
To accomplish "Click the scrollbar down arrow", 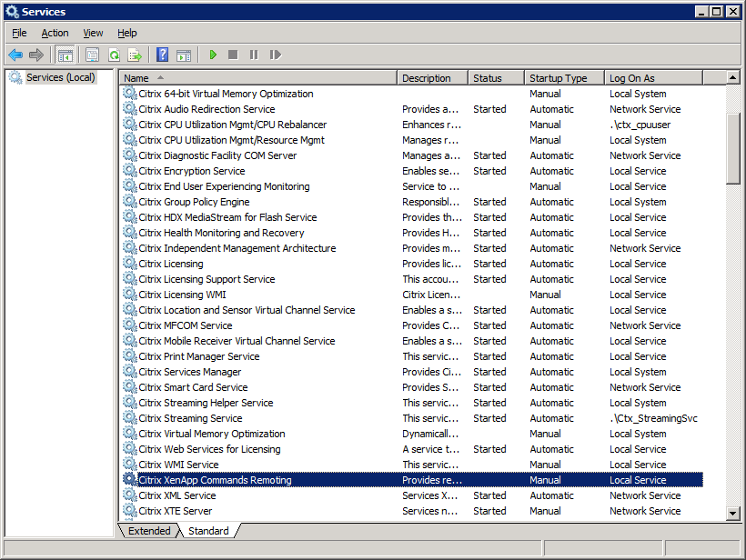I will (733, 514).
